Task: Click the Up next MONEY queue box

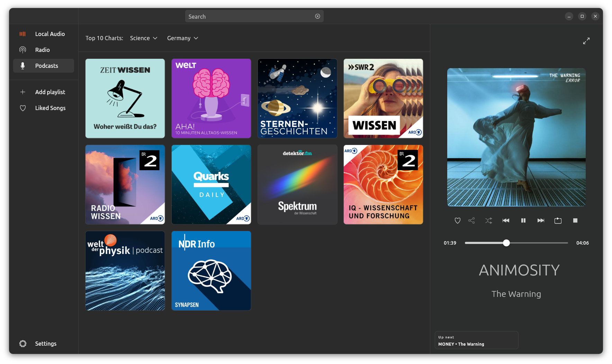Action: (476, 340)
